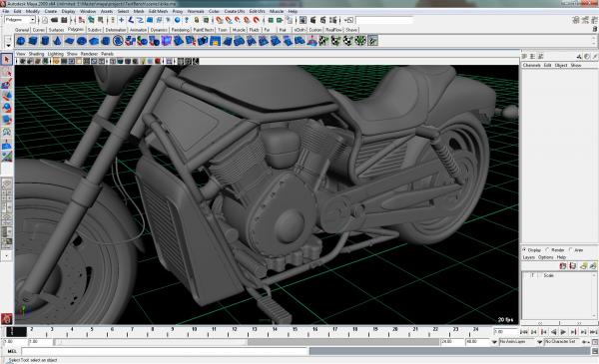Image resolution: width=599 pixels, height=364 pixels.
Task: Toggle the T display type of Scale layer
Action: tap(533, 275)
